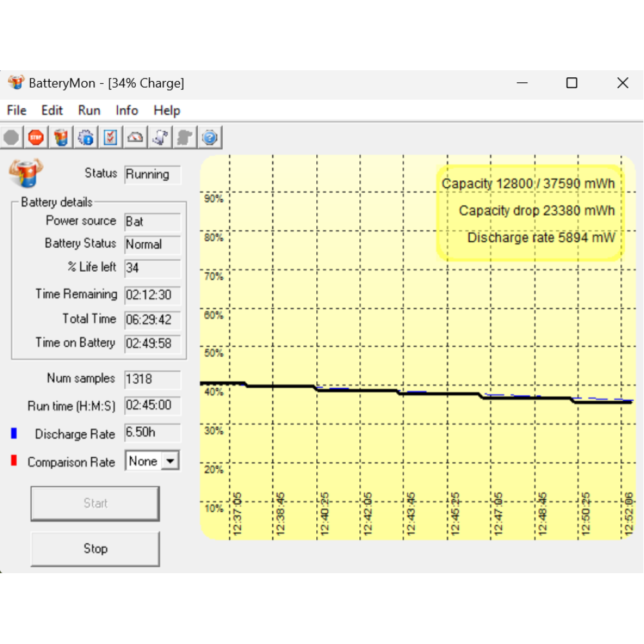Click the Time Remaining value field
The width and height of the screenshot is (644, 644).
point(153,295)
